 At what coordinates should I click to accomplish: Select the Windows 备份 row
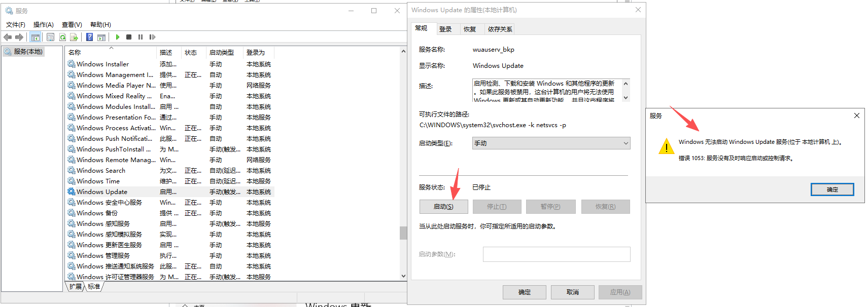pyautogui.click(x=170, y=213)
